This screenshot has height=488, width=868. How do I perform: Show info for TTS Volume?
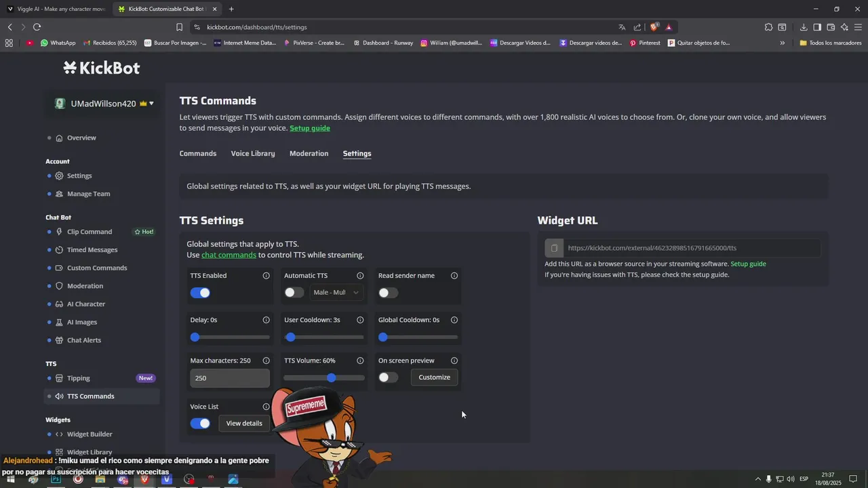(x=360, y=361)
